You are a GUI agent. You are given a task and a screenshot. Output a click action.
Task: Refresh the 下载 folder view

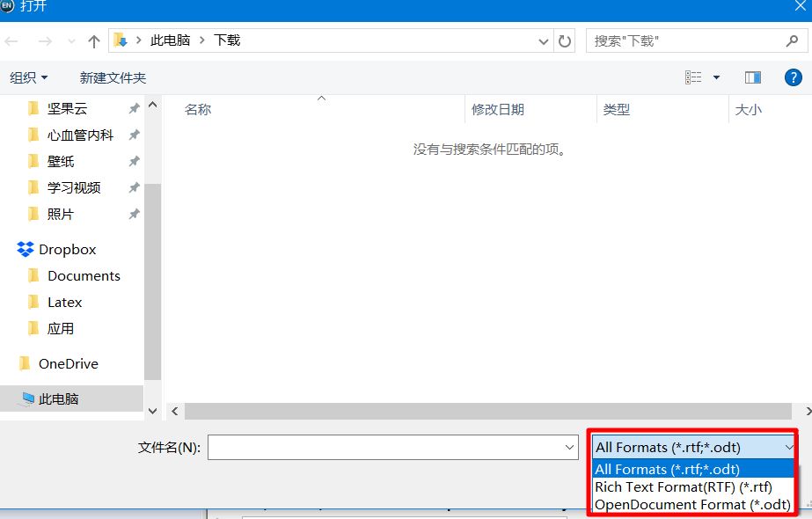(x=565, y=41)
